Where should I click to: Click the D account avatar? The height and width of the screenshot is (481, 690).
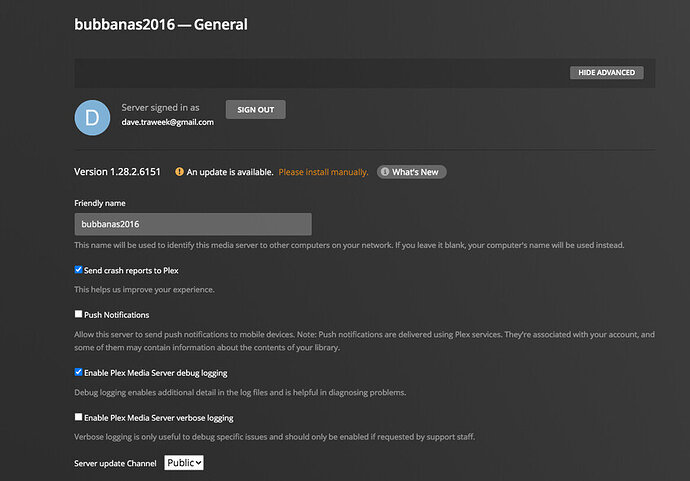coord(92,118)
